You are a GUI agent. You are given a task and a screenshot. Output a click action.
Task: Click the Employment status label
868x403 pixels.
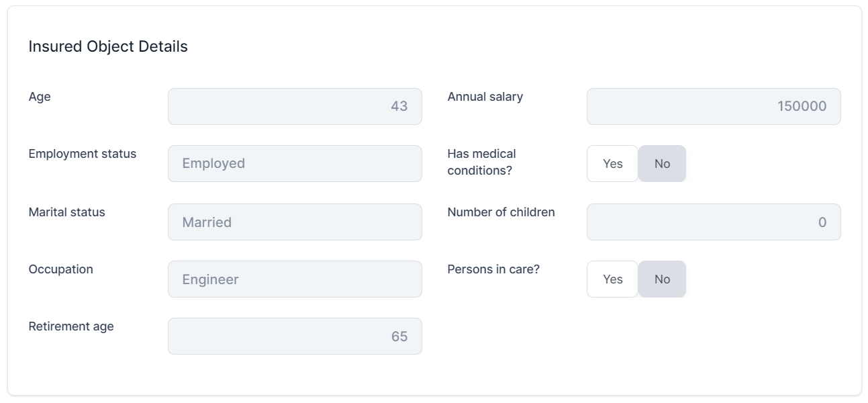click(x=82, y=154)
